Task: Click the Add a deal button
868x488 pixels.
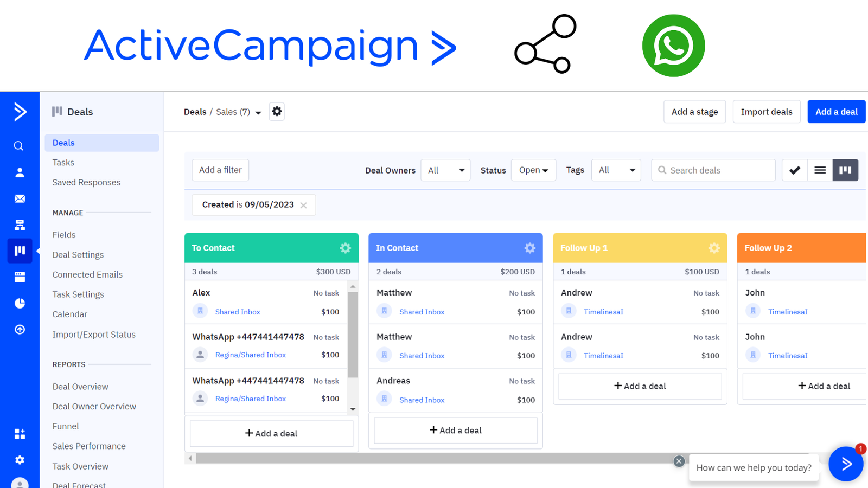Action: click(x=836, y=111)
